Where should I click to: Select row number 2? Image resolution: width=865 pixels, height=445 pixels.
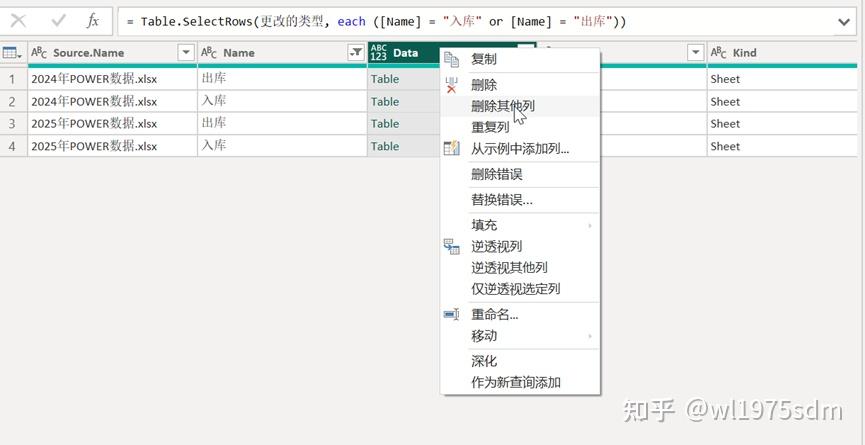tap(13, 101)
